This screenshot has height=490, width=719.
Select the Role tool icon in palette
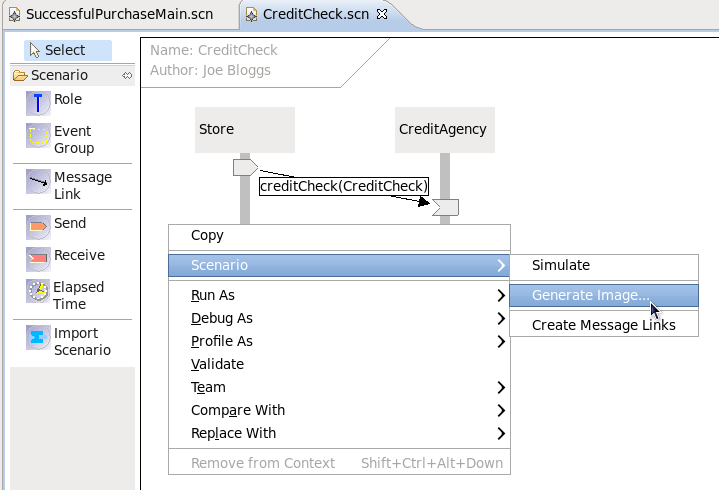(x=38, y=101)
